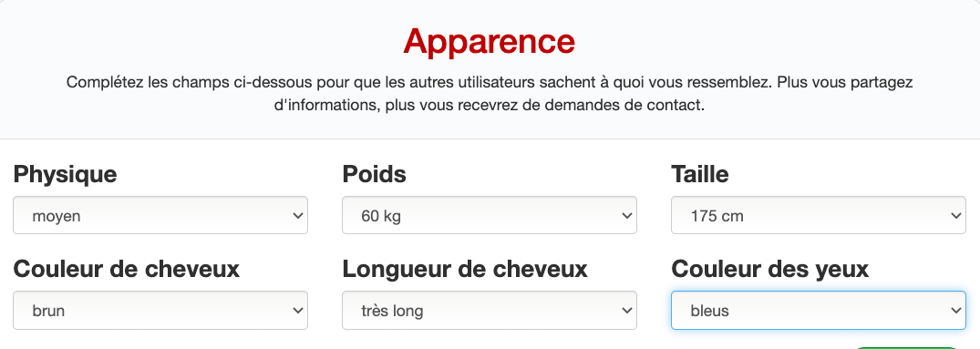The width and height of the screenshot is (980, 349).
Task: Click the Poids field label
Action: tap(375, 174)
